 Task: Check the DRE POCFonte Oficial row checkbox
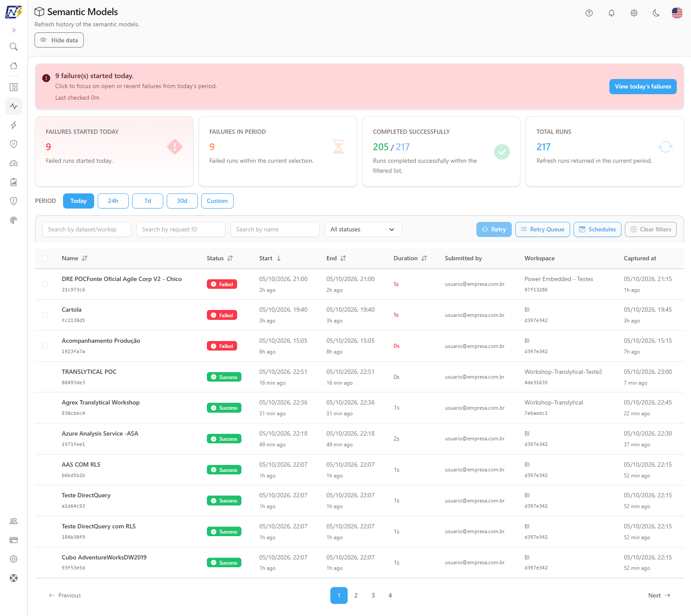[x=45, y=284]
